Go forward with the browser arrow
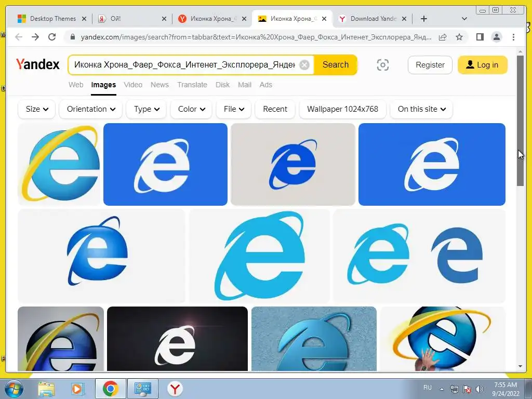 [x=35, y=37]
